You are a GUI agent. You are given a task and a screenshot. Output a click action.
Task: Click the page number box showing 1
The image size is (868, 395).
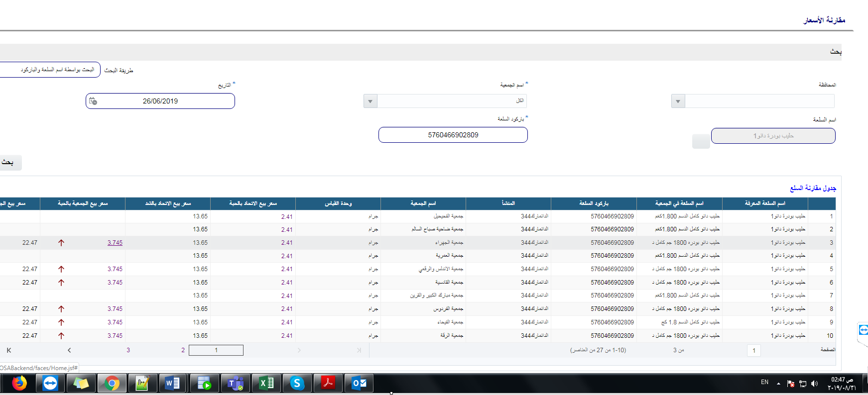[754, 351]
